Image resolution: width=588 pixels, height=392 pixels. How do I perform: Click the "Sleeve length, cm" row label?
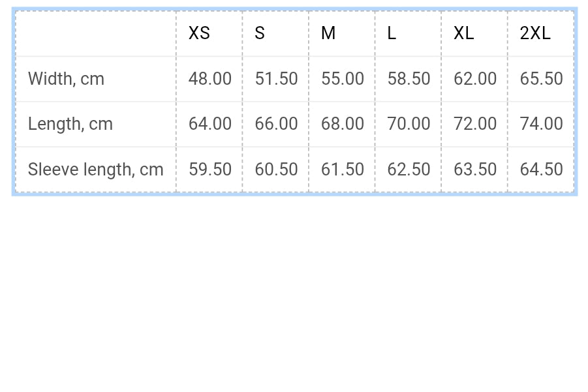coord(95,170)
